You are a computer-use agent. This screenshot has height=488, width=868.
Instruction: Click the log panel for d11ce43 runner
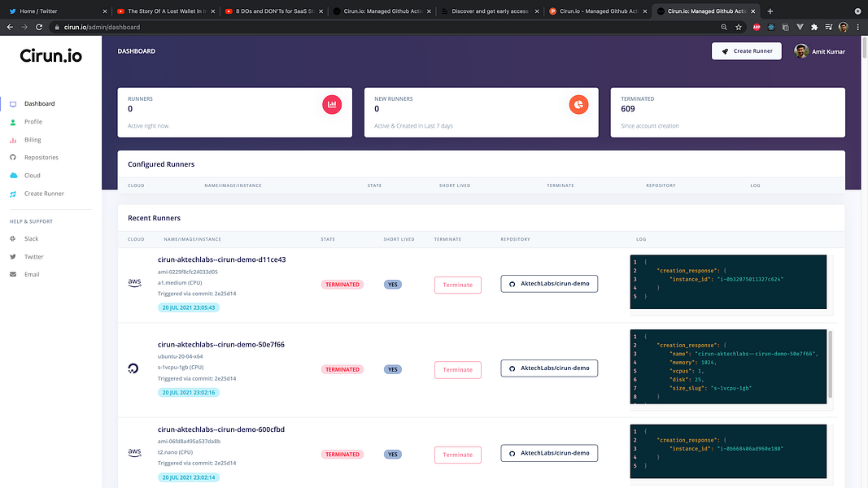click(x=728, y=282)
